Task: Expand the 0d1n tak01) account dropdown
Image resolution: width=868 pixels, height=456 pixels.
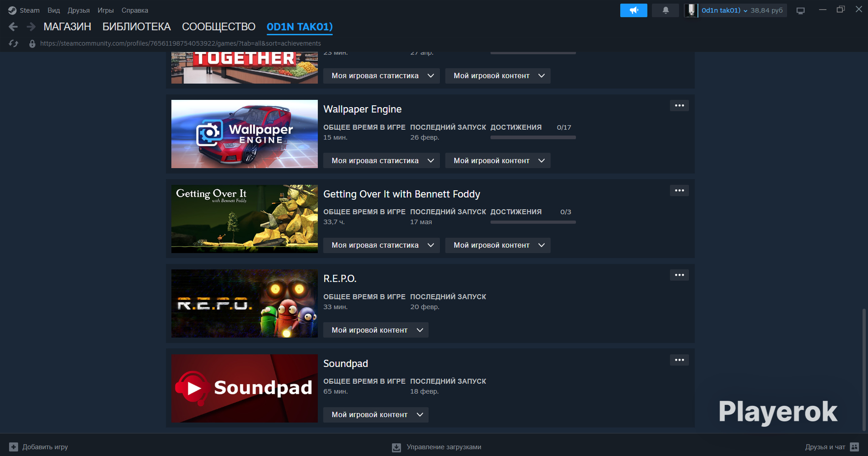Action: point(724,10)
